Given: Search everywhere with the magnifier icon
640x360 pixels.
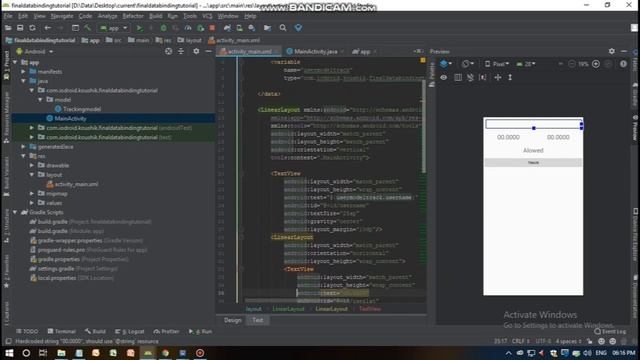Looking at the screenshot, I should click(x=283, y=28).
